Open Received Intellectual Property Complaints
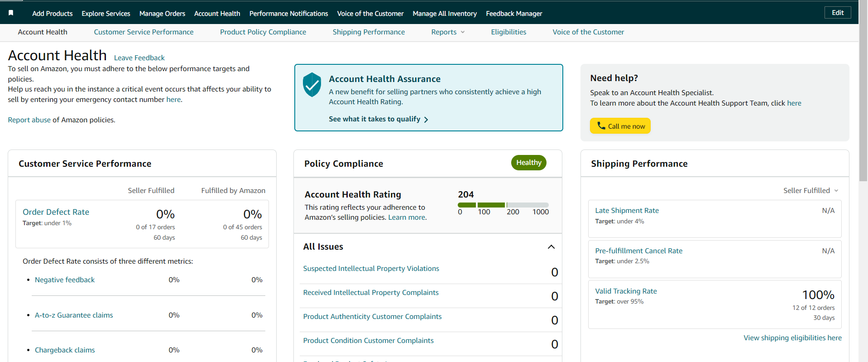The width and height of the screenshot is (868, 362). (371, 293)
